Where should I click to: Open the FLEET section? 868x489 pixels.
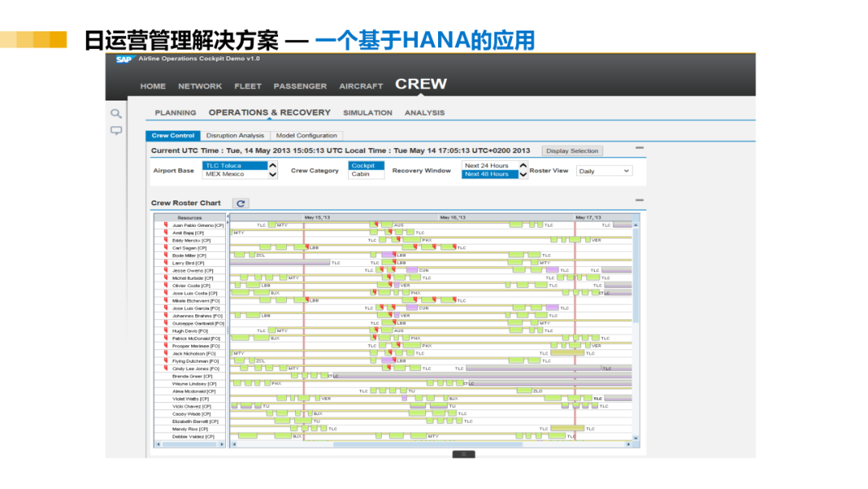(x=248, y=86)
